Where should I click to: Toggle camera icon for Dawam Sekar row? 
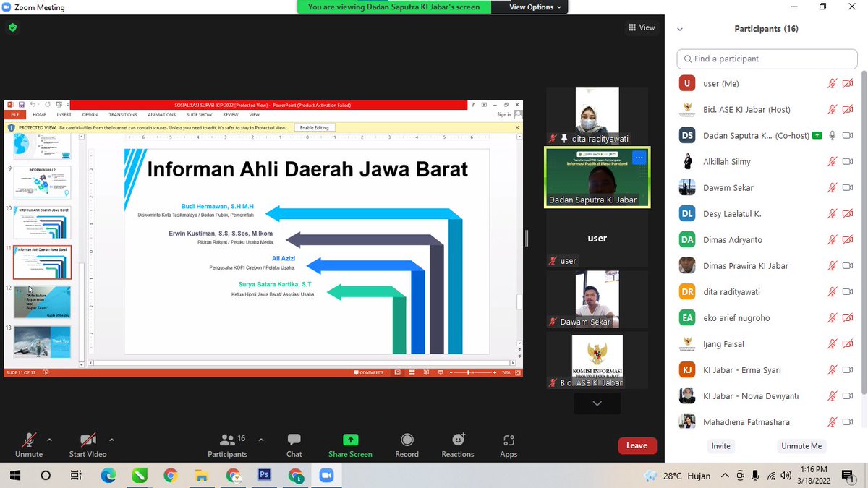pos(848,188)
